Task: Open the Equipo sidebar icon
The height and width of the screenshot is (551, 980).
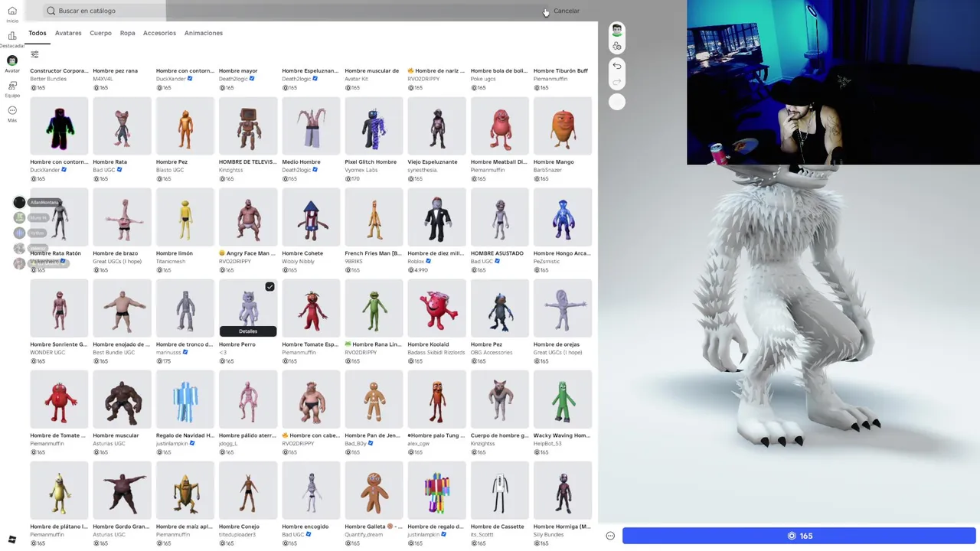Action: click(12, 86)
